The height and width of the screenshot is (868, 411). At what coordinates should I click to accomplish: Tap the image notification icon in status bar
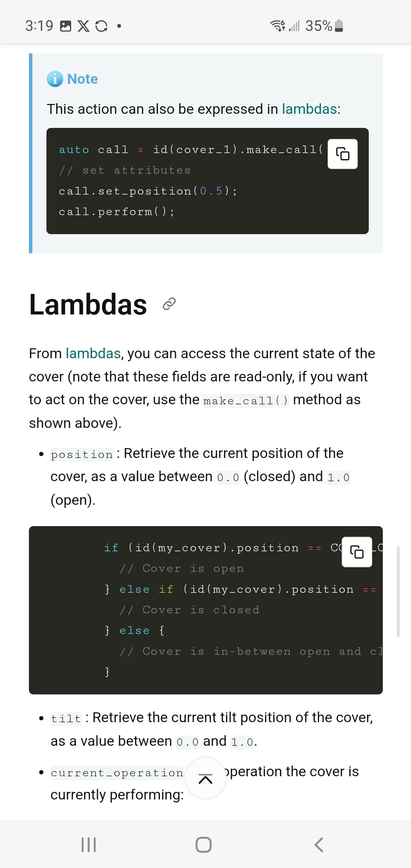point(66,26)
